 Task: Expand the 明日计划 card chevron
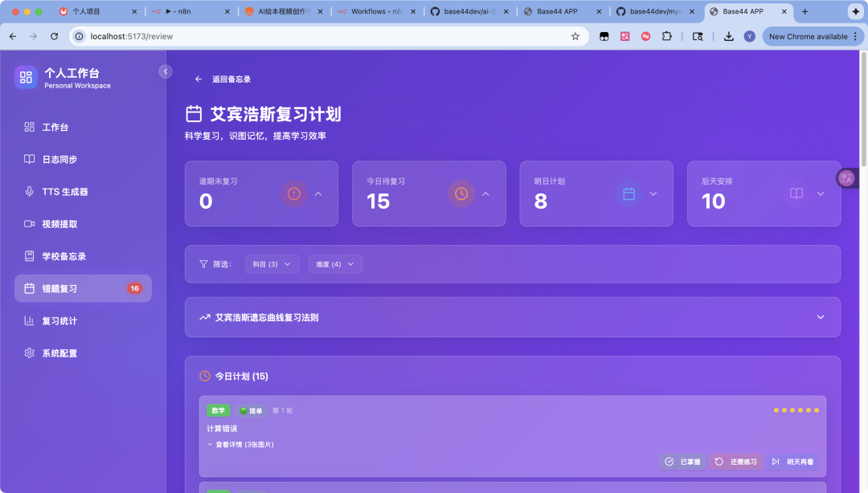(x=653, y=194)
